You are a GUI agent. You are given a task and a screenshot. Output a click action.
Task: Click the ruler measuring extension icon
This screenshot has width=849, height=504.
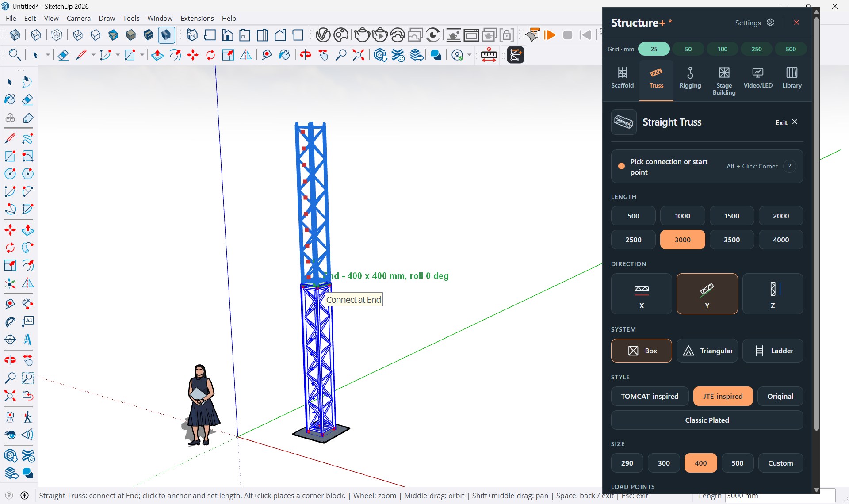pyautogui.click(x=489, y=55)
